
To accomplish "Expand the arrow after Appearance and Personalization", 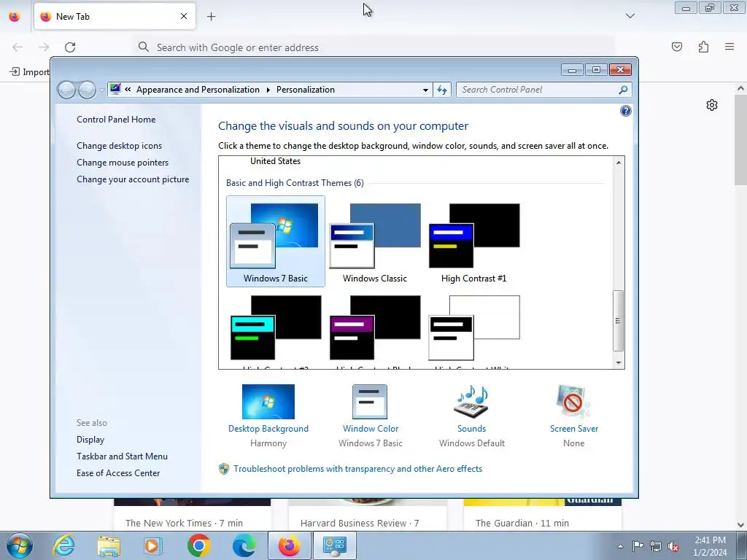I will point(268,90).
